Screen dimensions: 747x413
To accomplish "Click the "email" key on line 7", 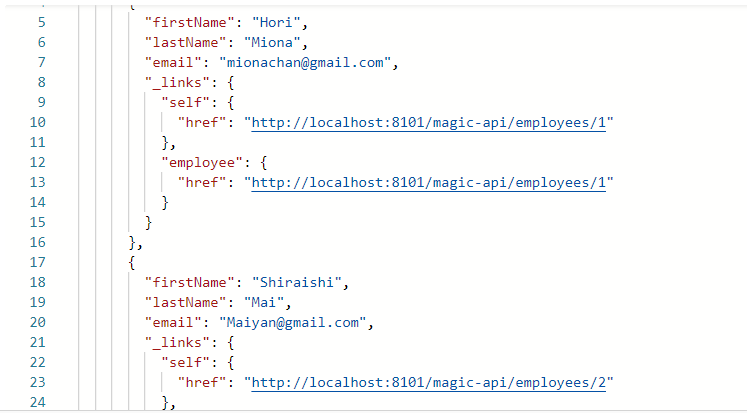I will [173, 63].
